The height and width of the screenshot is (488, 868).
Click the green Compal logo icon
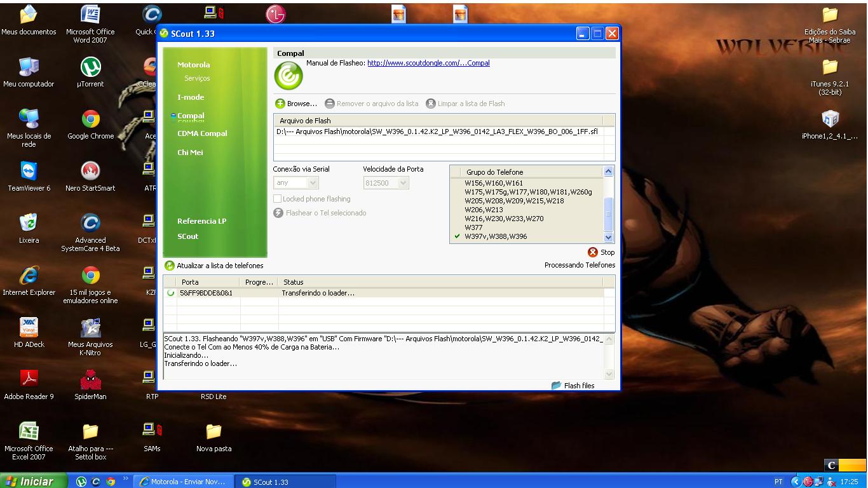288,76
